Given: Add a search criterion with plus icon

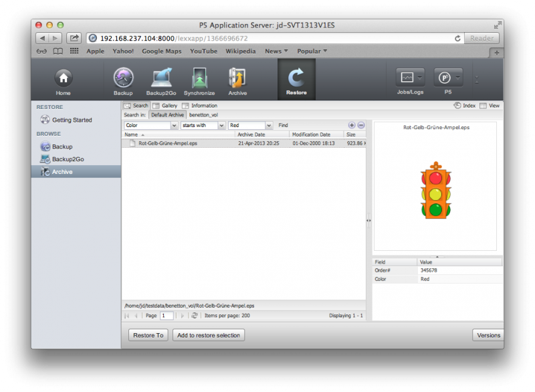Looking at the screenshot, I should (x=352, y=125).
